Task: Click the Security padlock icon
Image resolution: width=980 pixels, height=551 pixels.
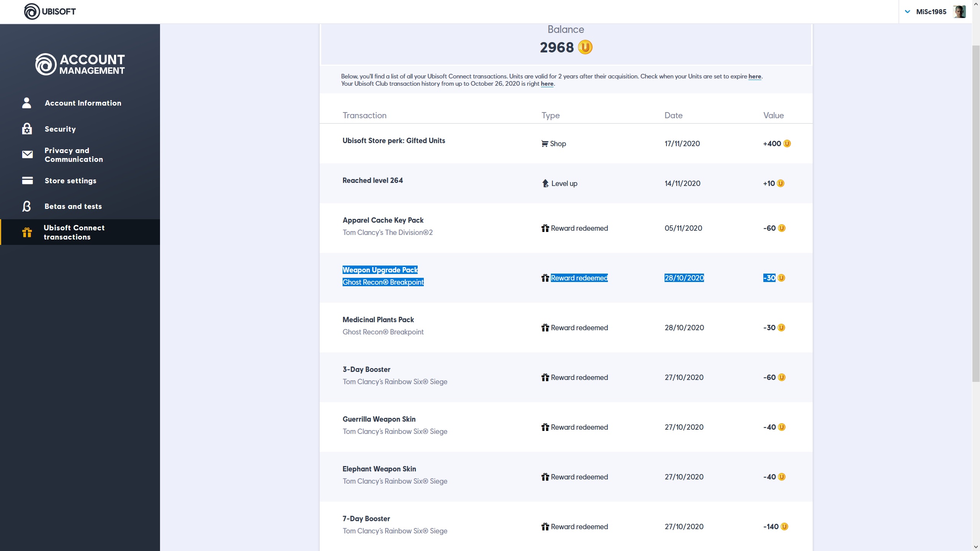Action: click(27, 129)
